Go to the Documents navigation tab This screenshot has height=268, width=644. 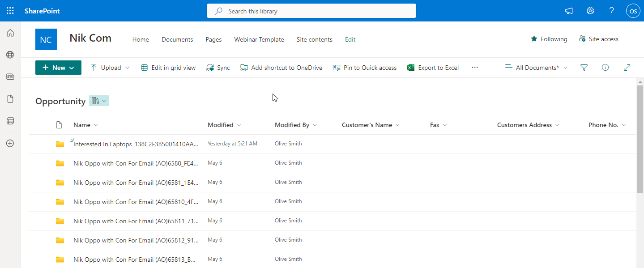point(177,39)
